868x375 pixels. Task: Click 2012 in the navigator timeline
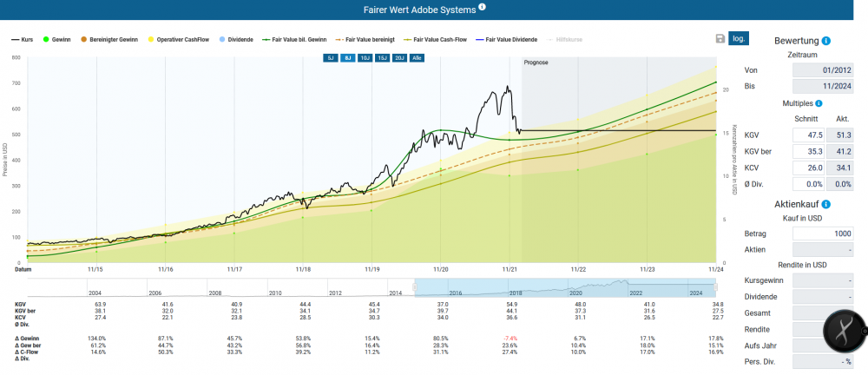(335, 293)
